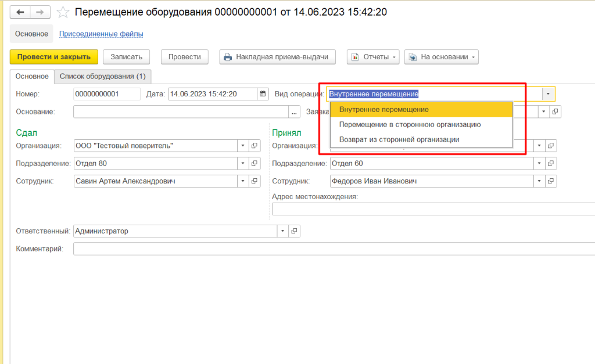Open the Отчеты menu
Viewport: 595px width, 364px height.
(x=373, y=57)
